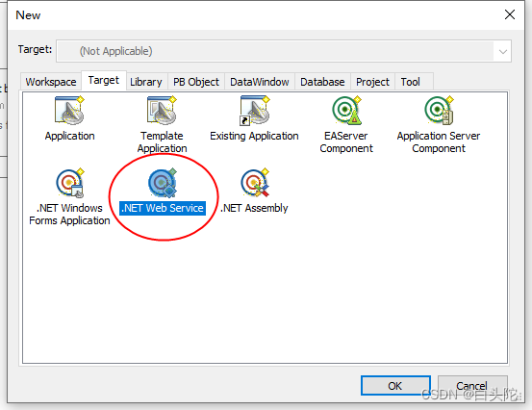The width and height of the screenshot is (532, 410).
Task: Switch to the Workspace tab
Action: click(x=51, y=82)
